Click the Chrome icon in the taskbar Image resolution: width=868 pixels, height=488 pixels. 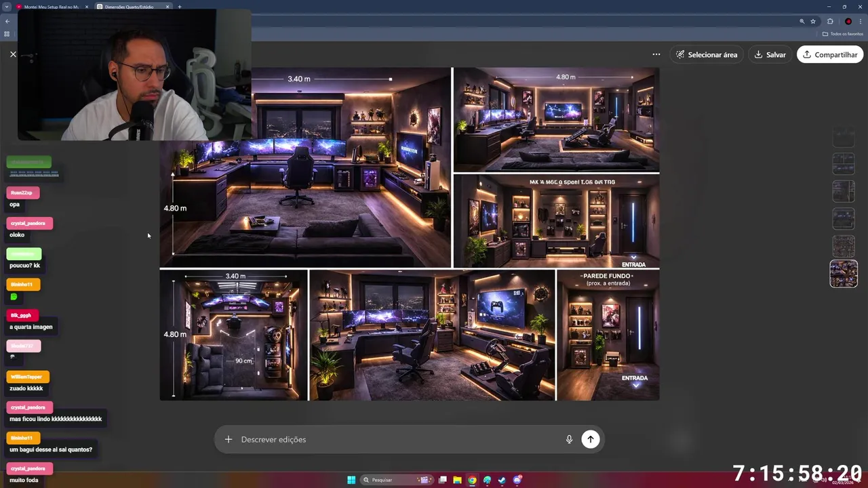pos(473,480)
